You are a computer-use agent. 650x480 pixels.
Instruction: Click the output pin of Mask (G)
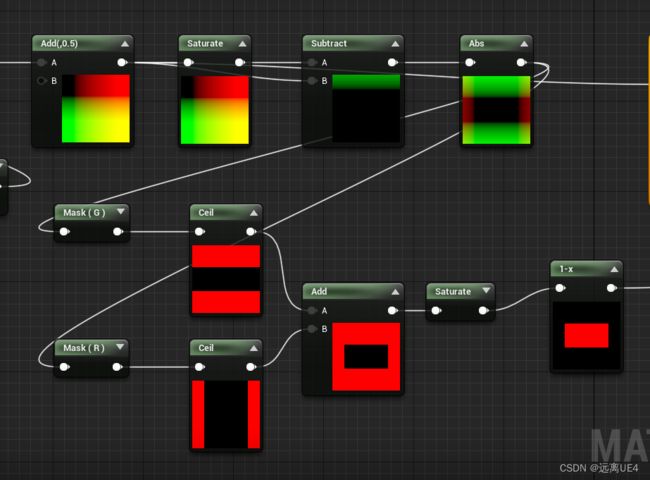coord(118,231)
